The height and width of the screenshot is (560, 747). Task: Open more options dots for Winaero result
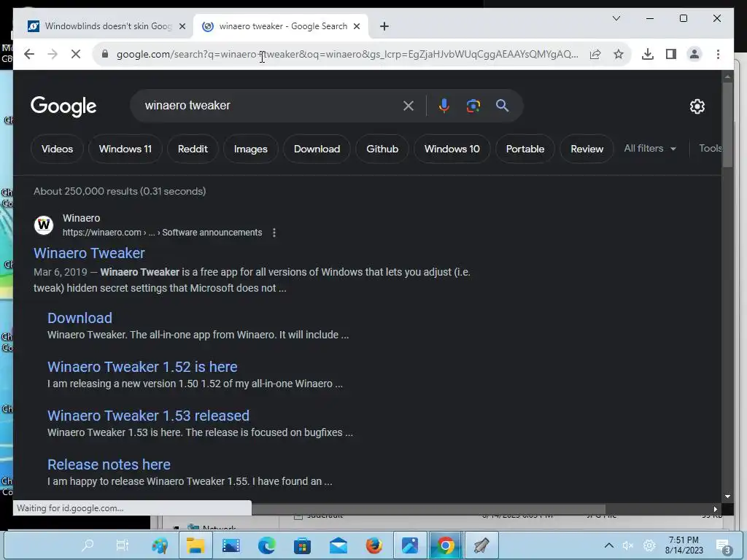274,233
